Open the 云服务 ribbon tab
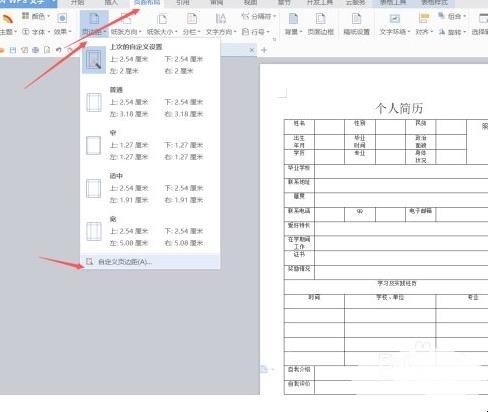This screenshot has height=412, width=488. 356,3
